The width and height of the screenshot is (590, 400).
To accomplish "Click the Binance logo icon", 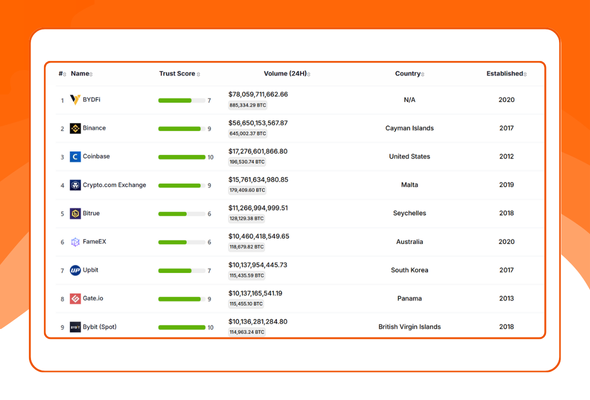I will point(75,128).
